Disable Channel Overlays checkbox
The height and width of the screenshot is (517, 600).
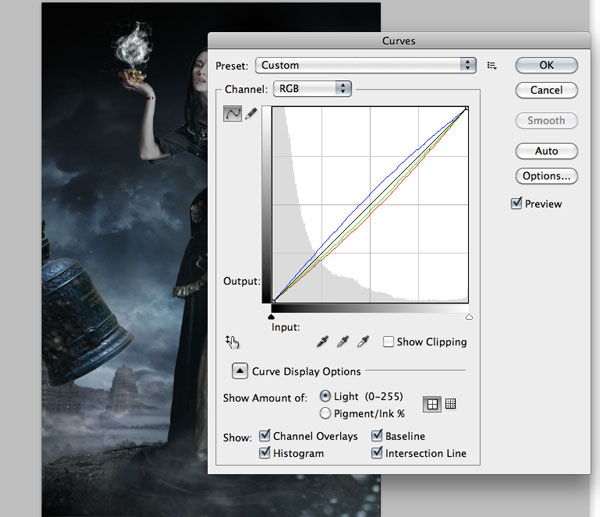pos(265,436)
